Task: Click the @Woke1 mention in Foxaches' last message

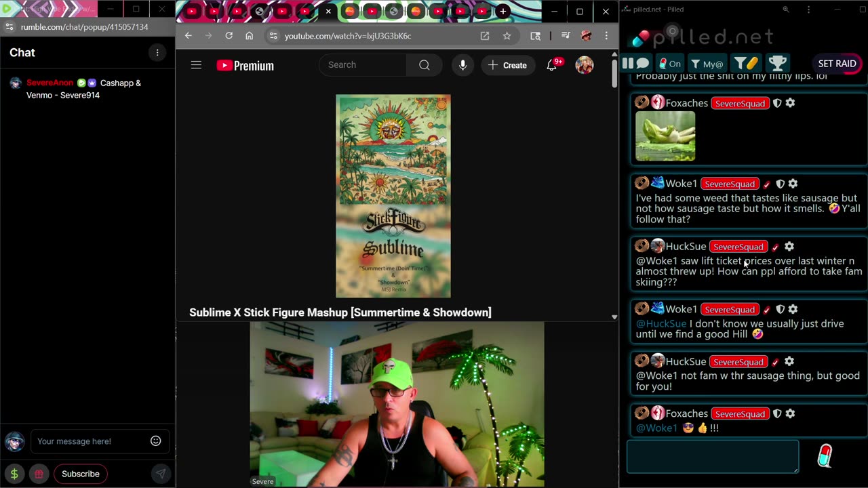Action: pos(656,428)
